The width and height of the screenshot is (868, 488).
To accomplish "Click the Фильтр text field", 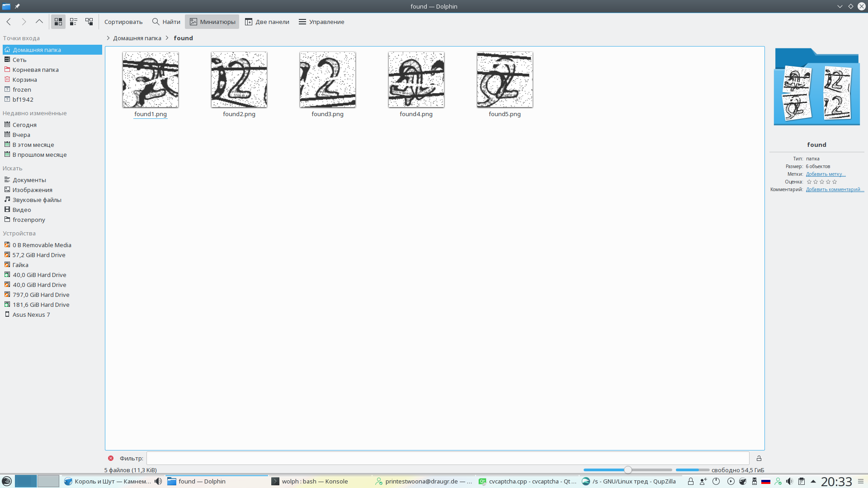I will point(448,458).
